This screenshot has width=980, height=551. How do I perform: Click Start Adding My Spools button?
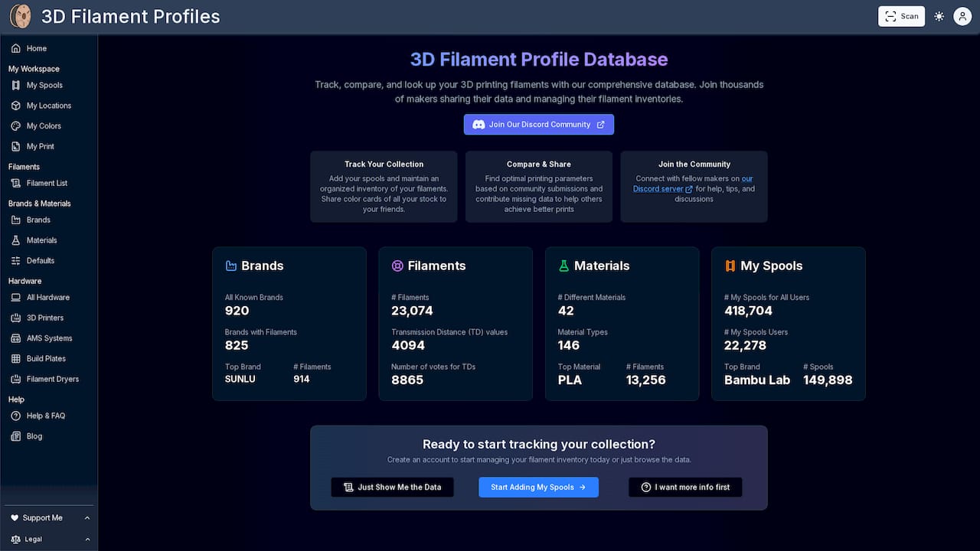(539, 487)
